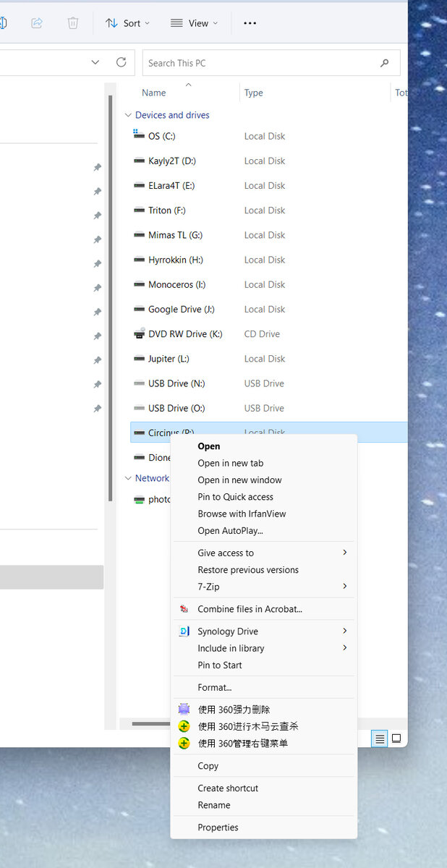Click the navigation pane vertical scrollbar
The image size is (447, 868).
[x=110, y=298]
